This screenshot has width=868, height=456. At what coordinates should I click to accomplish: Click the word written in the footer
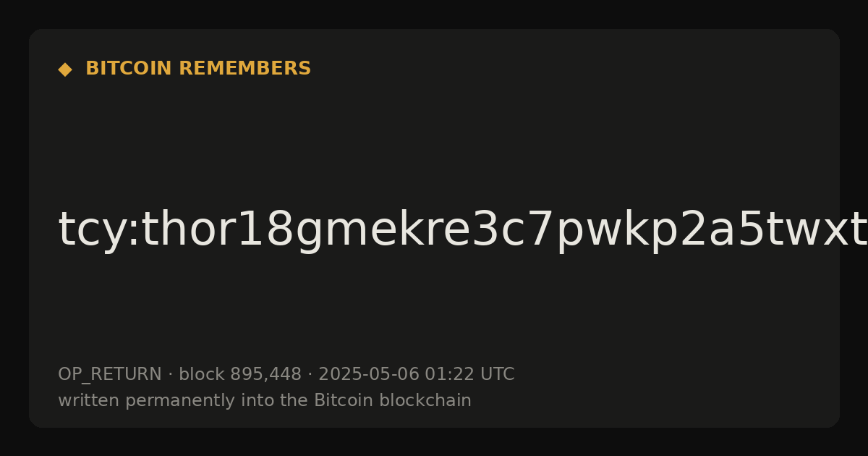click(x=82, y=400)
